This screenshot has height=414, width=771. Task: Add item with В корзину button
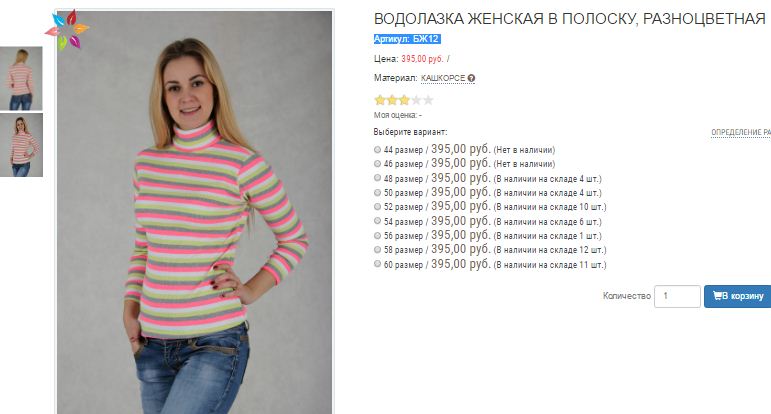738,296
